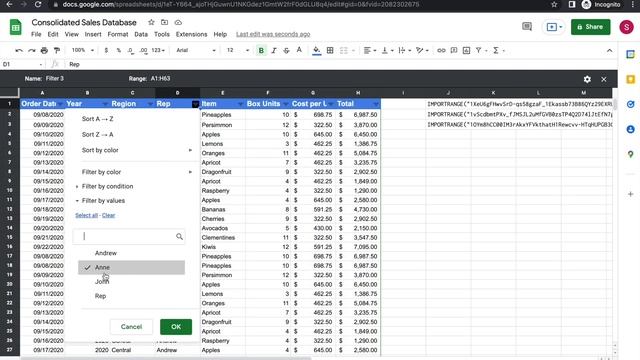This screenshot has width=640, height=360.
Task: Open the font size 12 dropdown
Action: 238,50
